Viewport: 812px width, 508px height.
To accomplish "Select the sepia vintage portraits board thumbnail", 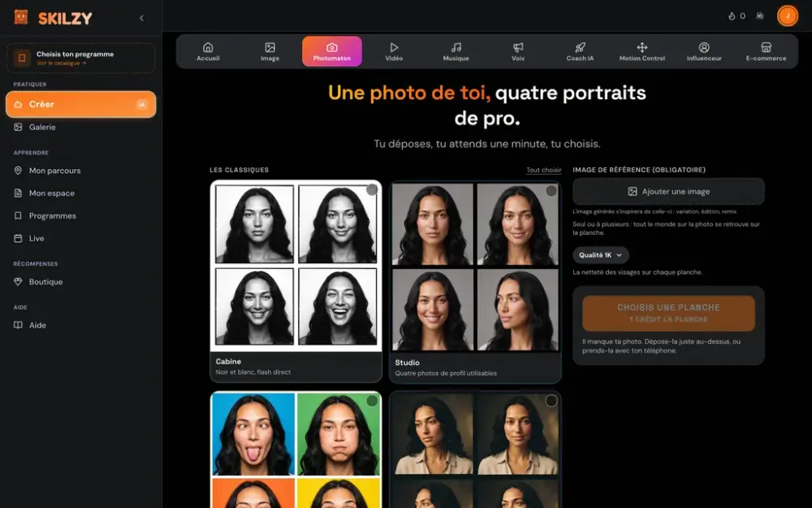I will click(x=475, y=450).
